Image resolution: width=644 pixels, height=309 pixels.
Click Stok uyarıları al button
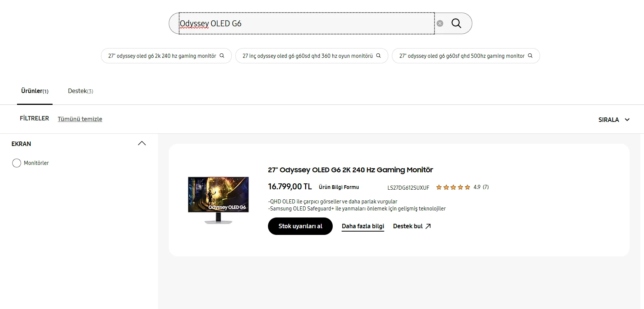tap(300, 226)
